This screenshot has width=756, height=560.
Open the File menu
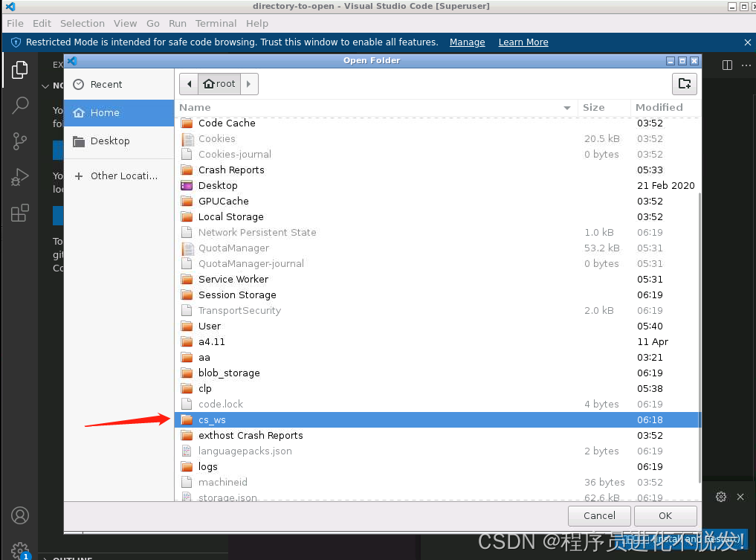tap(15, 24)
